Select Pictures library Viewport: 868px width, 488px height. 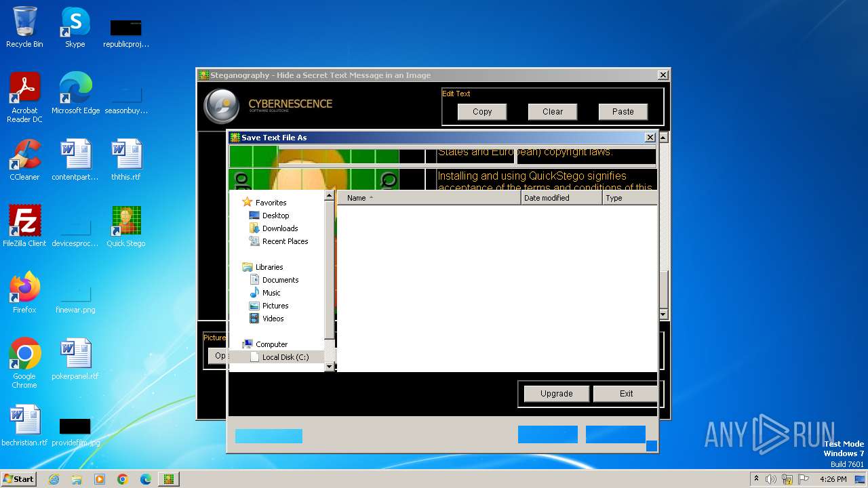click(x=275, y=306)
